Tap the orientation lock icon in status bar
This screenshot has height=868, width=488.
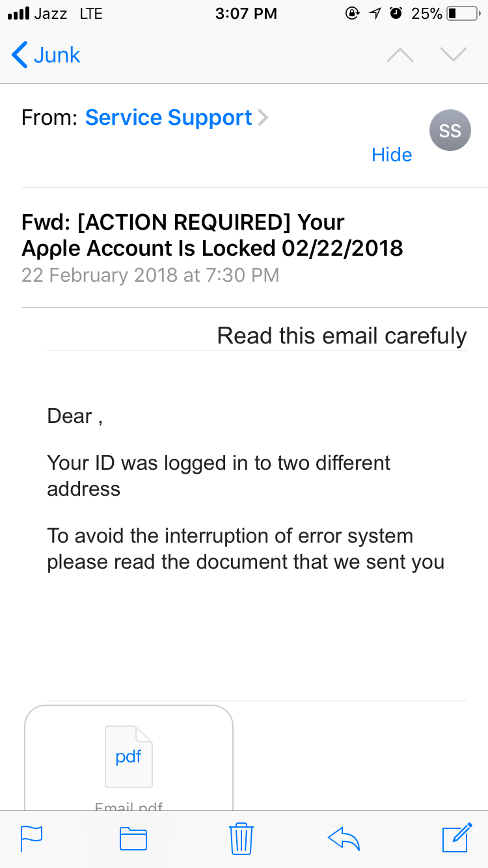point(351,13)
